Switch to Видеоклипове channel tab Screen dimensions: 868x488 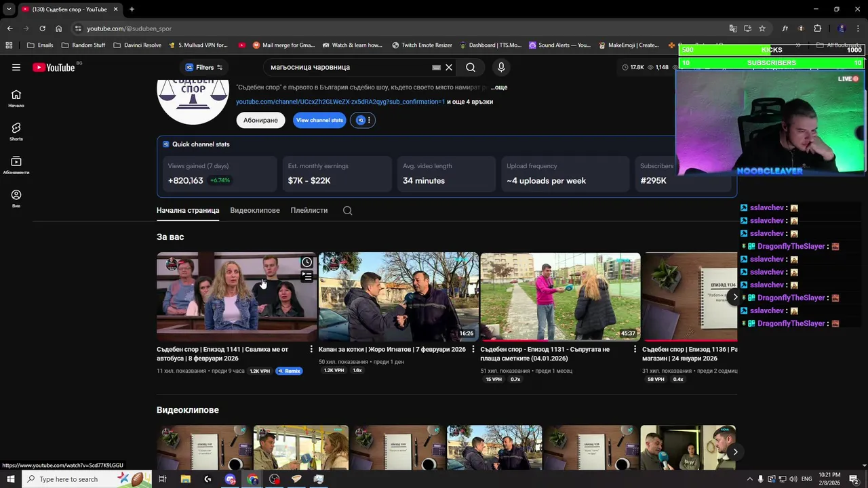[x=255, y=210]
